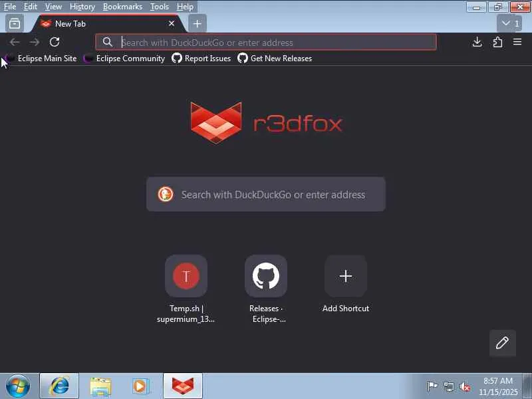The height and width of the screenshot is (399, 532).
Task: Open the Tools menu
Action: [159, 7]
